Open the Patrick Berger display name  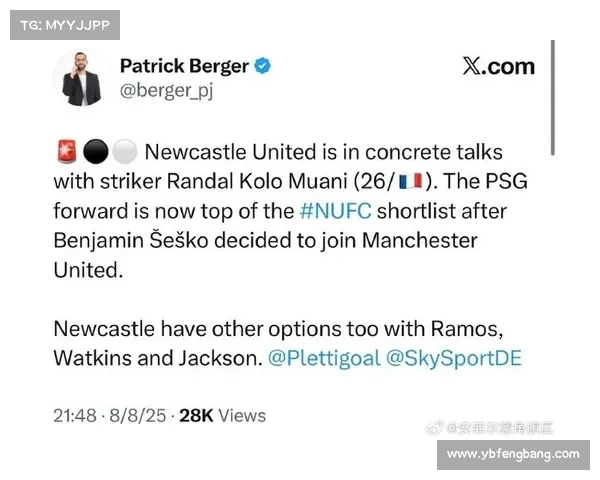184,66
